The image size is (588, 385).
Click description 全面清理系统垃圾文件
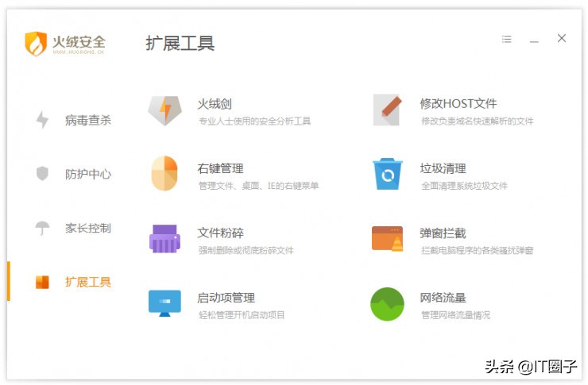pos(464,186)
